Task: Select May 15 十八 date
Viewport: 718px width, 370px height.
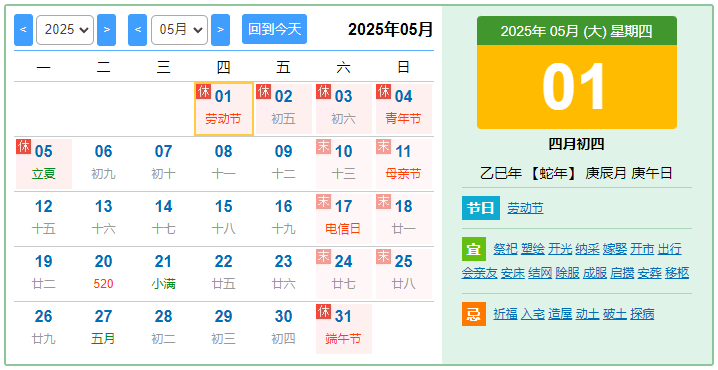Action: tap(223, 219)
